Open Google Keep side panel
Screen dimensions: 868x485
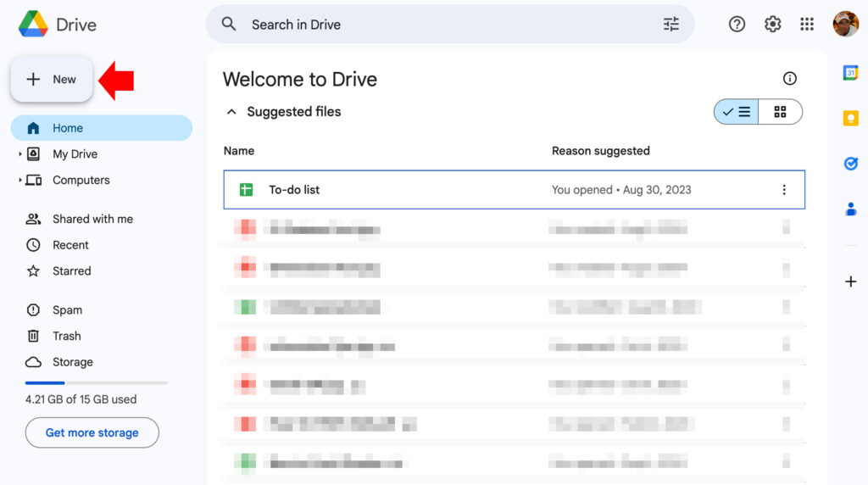(x=851, y=118)
